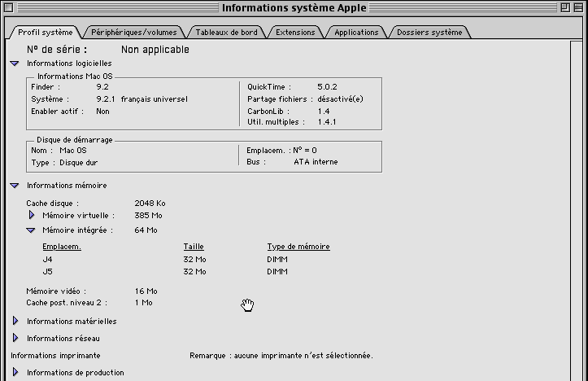Switch to the Extensions tab
Screen dimensions: 588x381
click(295, 33)
